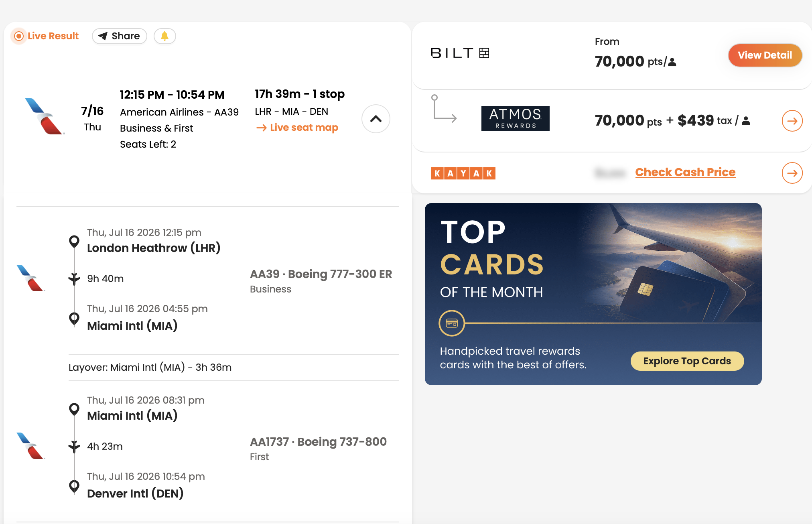Click the American Airlines logo in summary
This screenshot has height=524, width=812.
coord(44,116)
